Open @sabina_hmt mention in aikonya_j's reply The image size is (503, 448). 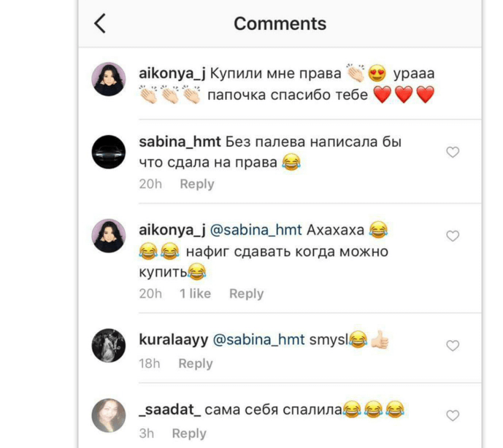[256, 230]
